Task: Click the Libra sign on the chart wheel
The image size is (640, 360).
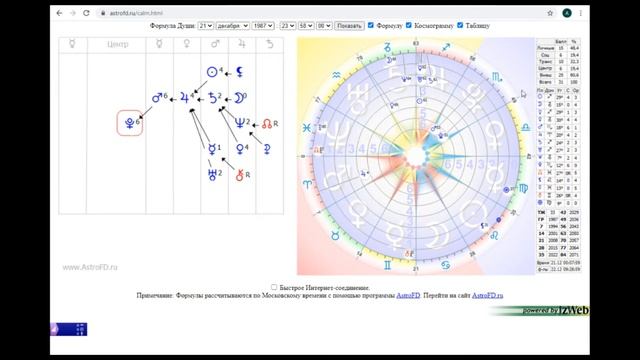Action: (x=526, y=127)
